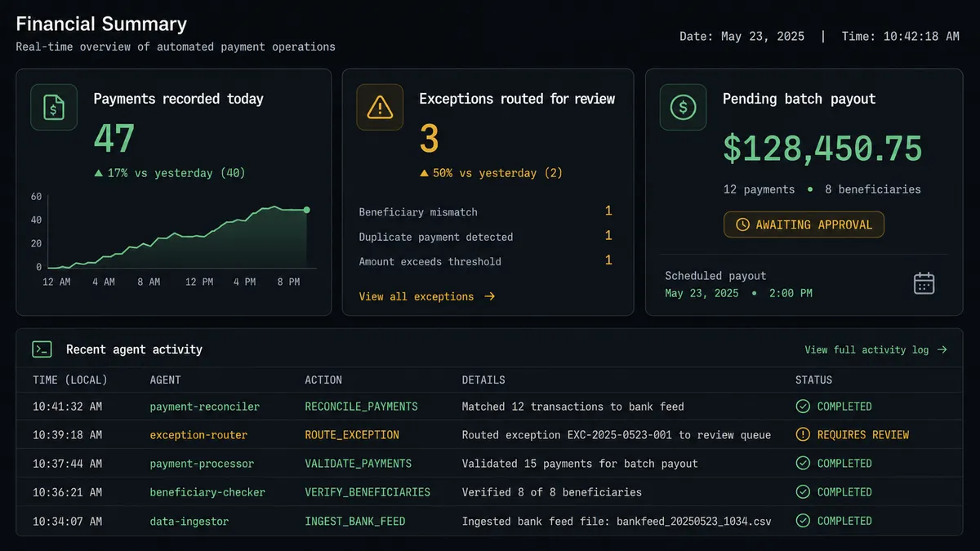Click the Amount exceeds threshold row
980x551 pixels.
pos(486,261)
